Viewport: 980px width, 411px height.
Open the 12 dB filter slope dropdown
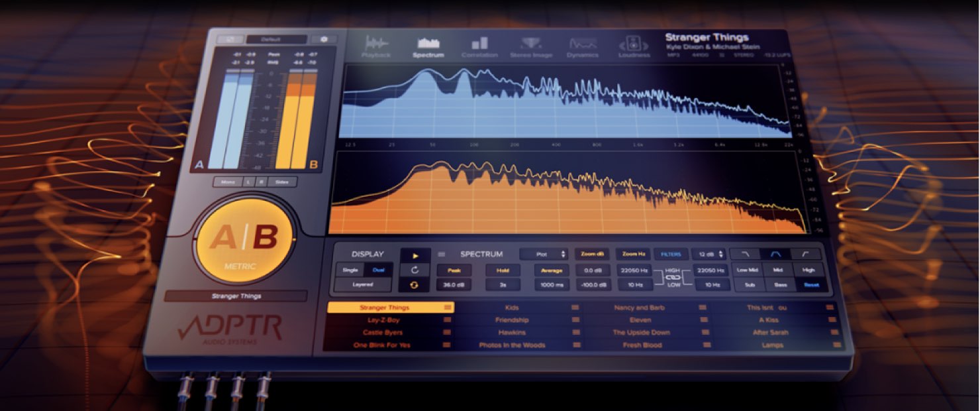click(x=709, y=254)
